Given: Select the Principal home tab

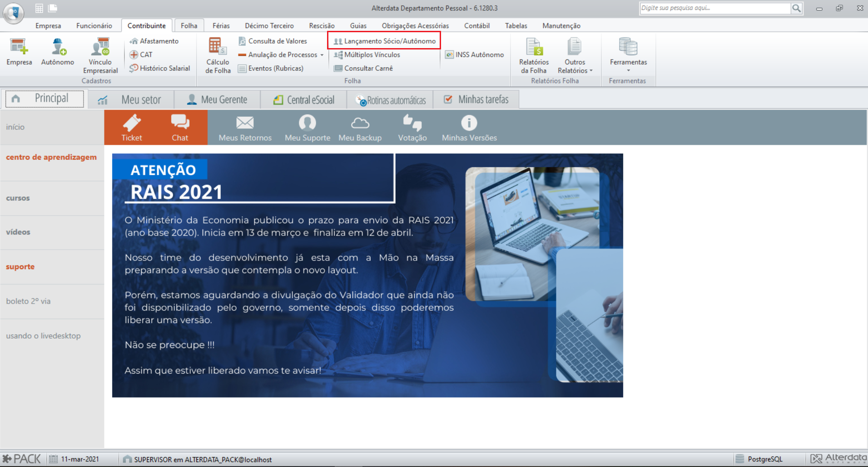Looking at the screenshot, I should tap(45, 98).
